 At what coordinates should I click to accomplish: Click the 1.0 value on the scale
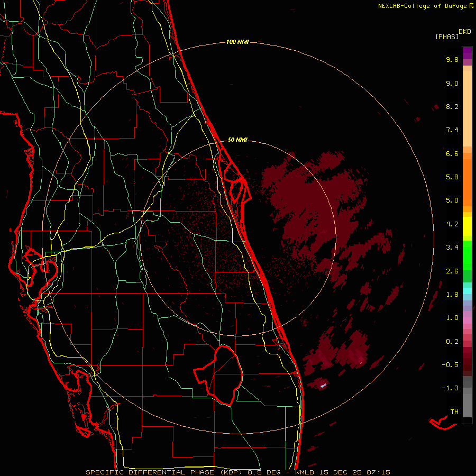(x=452, y=318)
